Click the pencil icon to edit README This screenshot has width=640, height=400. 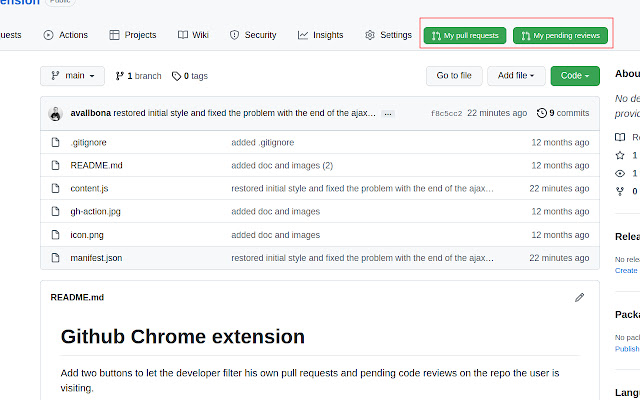pos(579,297)
